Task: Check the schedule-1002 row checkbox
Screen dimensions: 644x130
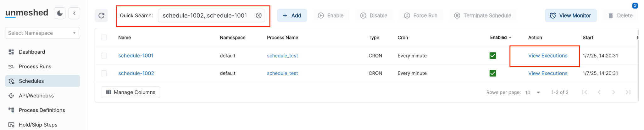Action: tap(104, 73)
